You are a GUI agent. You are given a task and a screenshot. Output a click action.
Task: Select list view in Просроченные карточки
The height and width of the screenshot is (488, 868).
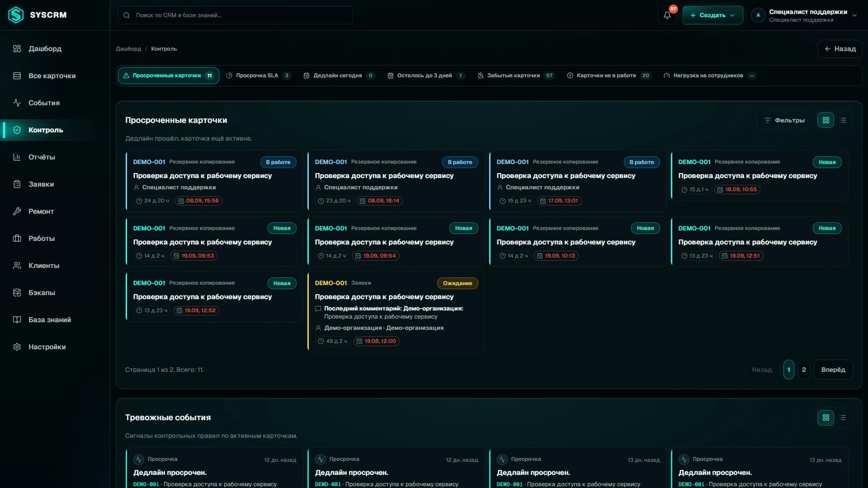point(843,120)
